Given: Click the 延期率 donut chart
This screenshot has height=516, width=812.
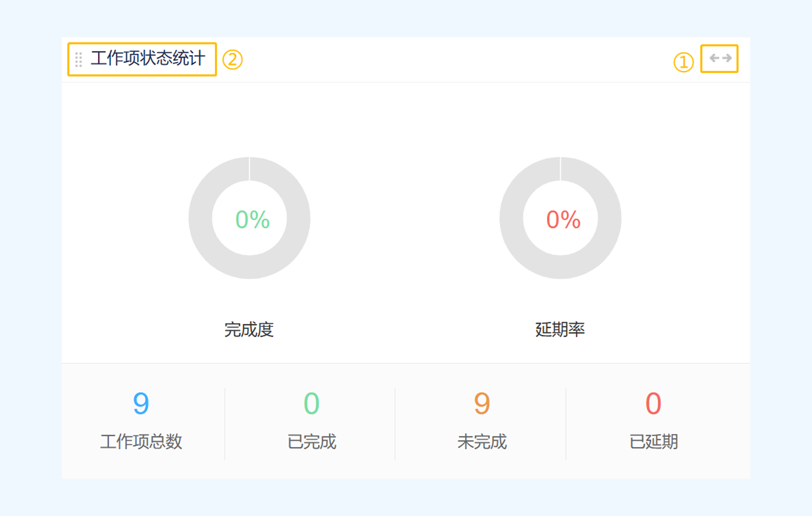Looking at the screenshot, I should point(560,218).
